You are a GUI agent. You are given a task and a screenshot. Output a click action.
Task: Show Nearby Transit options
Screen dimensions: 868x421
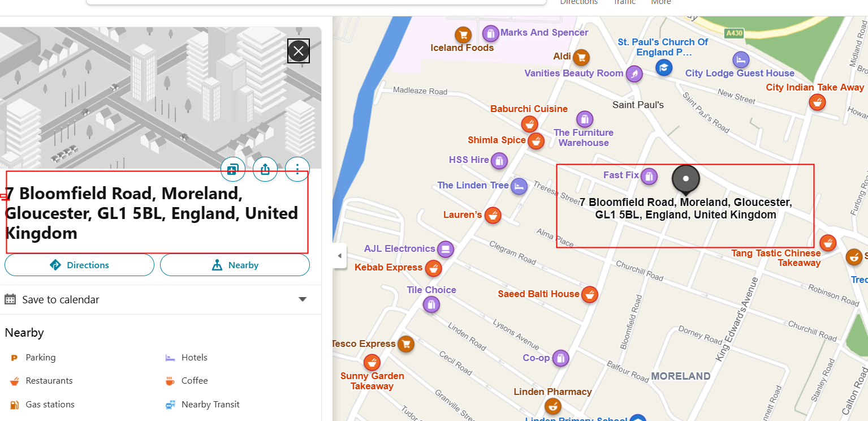point(210,405)
